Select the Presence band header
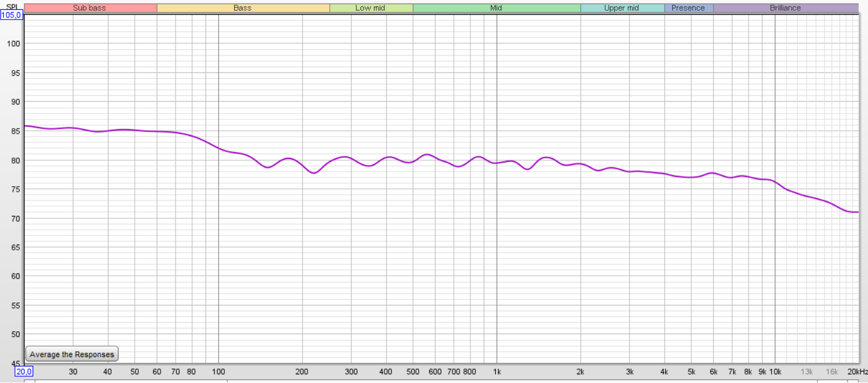This screenshot has width=868, height=383. pyautogui.click(x=688, y=8)
